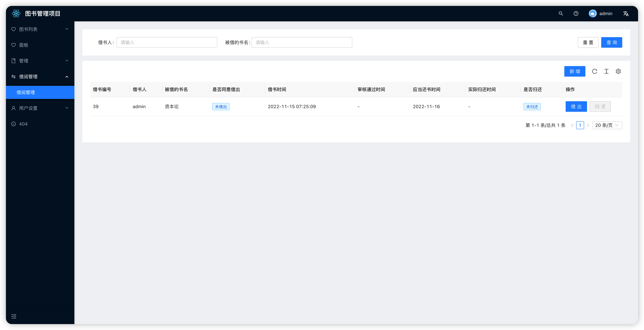644x330 pixels.
Task: Click the 借书人 input field
Action: point(167,42)
